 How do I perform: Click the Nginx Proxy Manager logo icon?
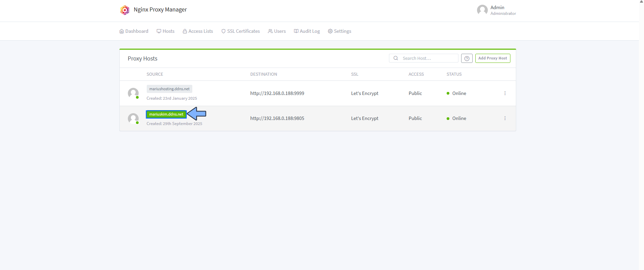[125, 10]
